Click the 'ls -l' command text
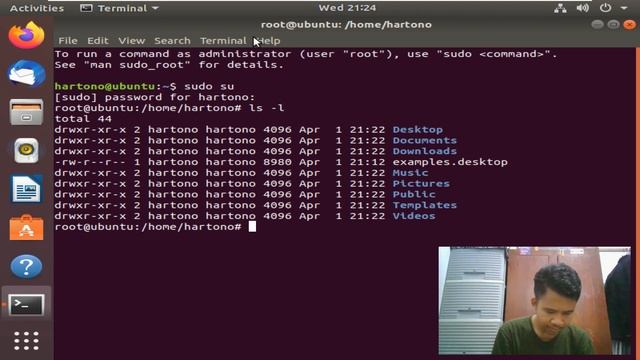Image resolution: width=640 pixels, height=360 pixels. point(267,108)
